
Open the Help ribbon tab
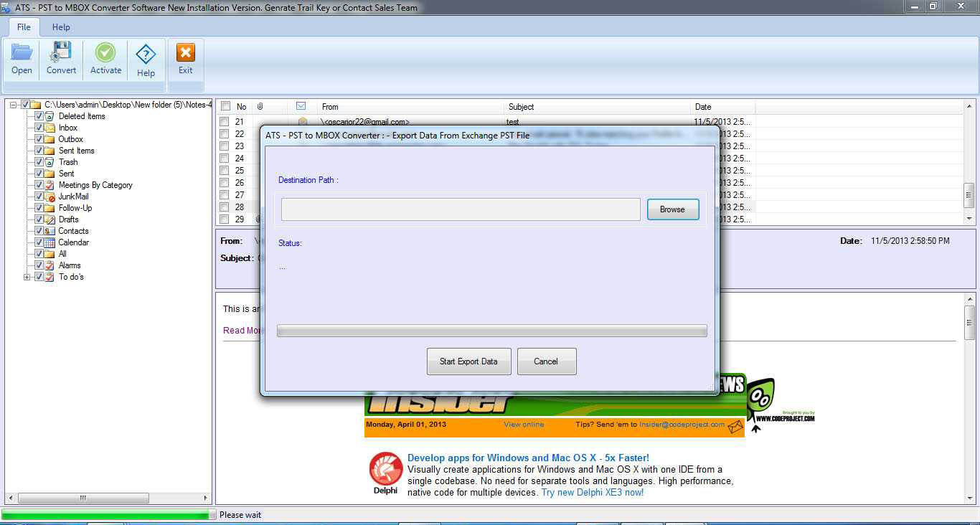click(x=61, y=27)
